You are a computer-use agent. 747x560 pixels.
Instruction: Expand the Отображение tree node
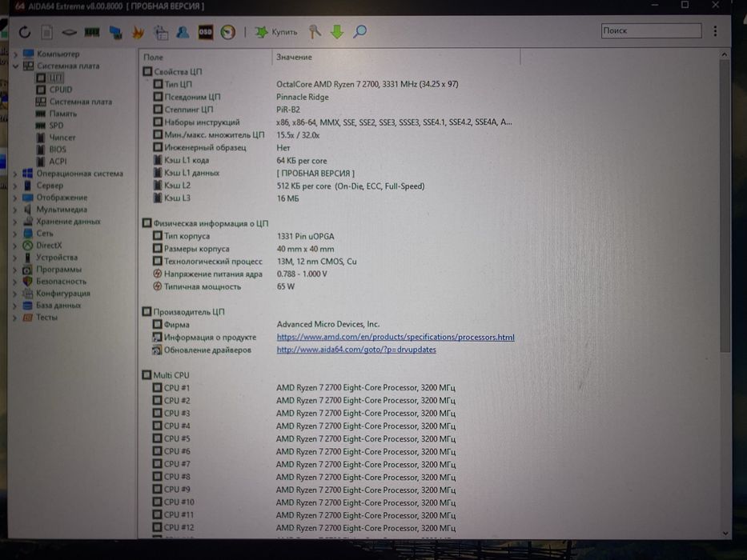click(x=16, y=197)
